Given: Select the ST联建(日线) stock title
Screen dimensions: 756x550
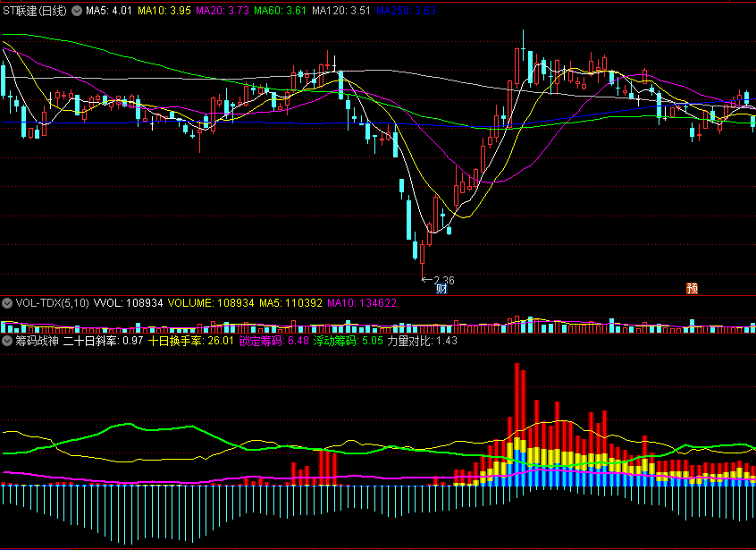Looking at the screenshot, I should click(x=34, y=11).
